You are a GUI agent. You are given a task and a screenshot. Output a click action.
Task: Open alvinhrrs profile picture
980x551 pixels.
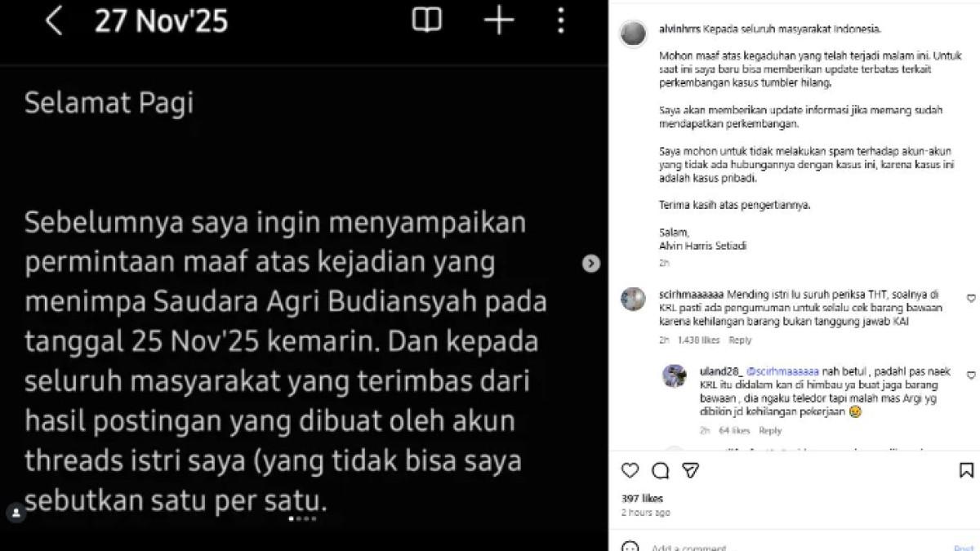[x=633, y=33]
